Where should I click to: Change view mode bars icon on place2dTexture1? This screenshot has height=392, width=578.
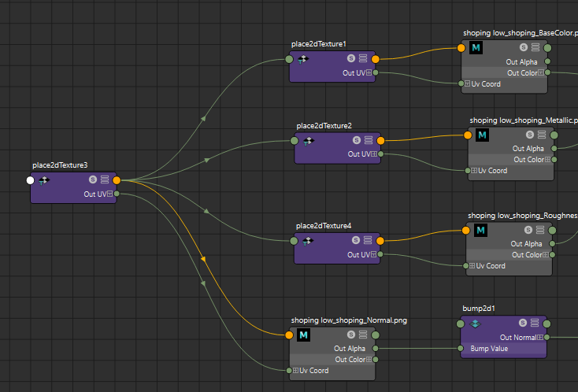coord(363,58)
